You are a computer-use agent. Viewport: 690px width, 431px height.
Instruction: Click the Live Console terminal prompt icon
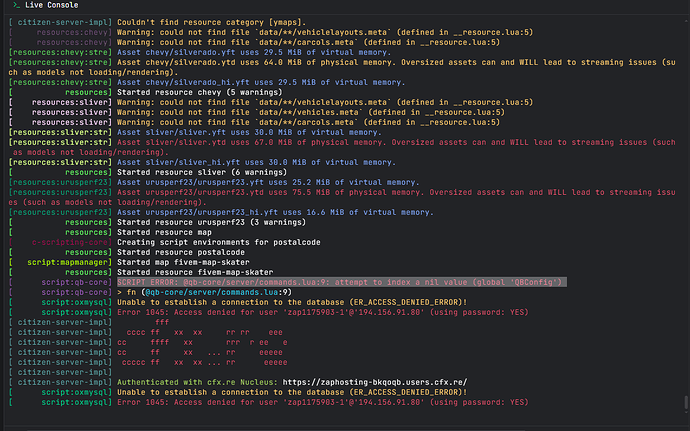point(16,5)
